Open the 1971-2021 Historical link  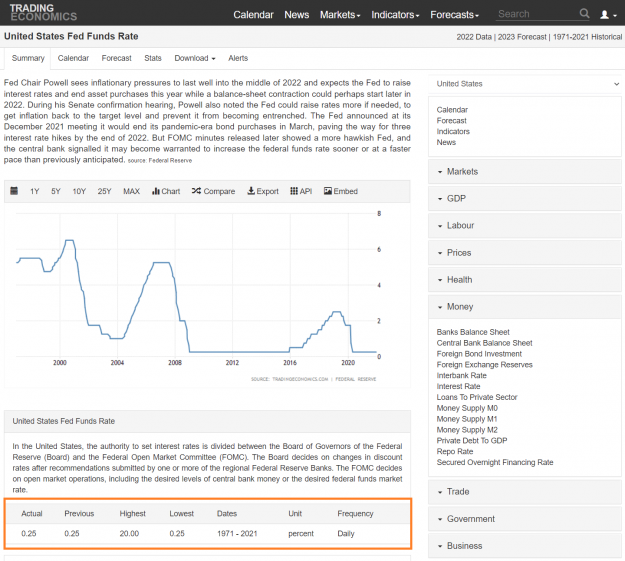(587, 37)
